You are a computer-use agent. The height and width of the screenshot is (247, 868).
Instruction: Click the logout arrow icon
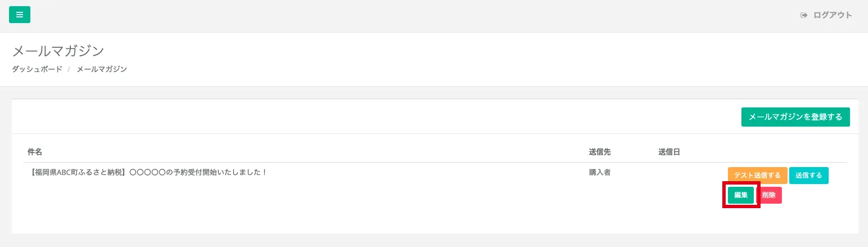804,15
